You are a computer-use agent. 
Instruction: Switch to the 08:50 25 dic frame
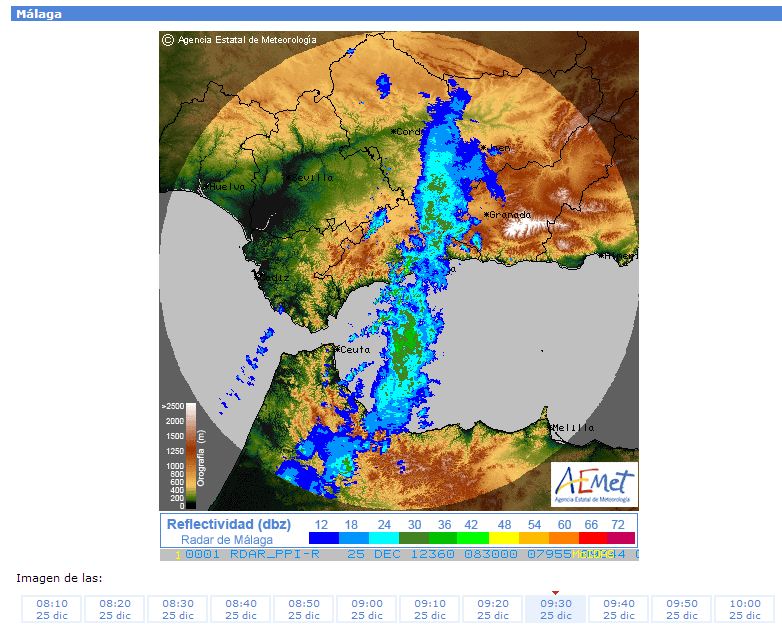coord(304,609)
